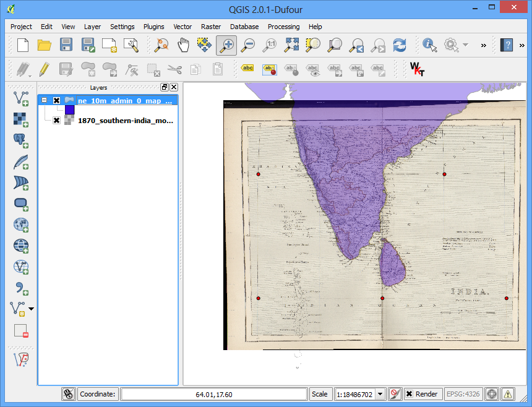The height and width of the screenshot is (407, 532).
Task: Add Vector Layer from side toolbar
Action: tap(21, 98)
